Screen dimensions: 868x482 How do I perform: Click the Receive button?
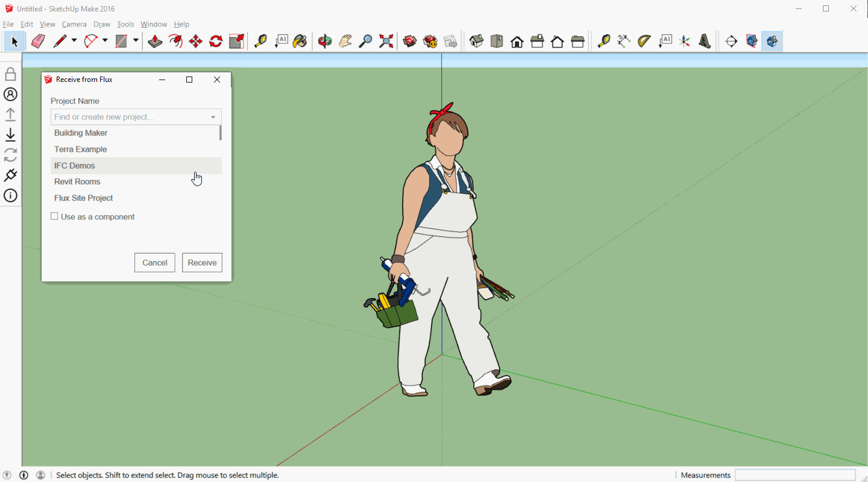[x=202, y=263]
